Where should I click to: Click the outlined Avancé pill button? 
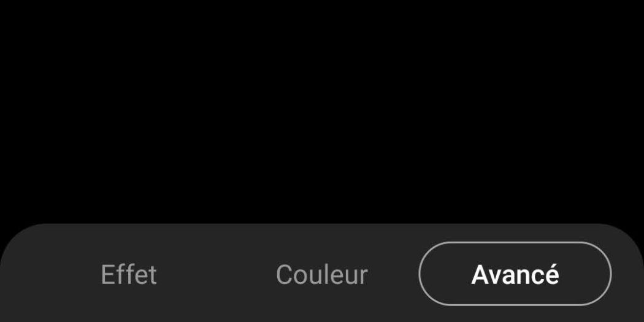(x=515, y=274)
